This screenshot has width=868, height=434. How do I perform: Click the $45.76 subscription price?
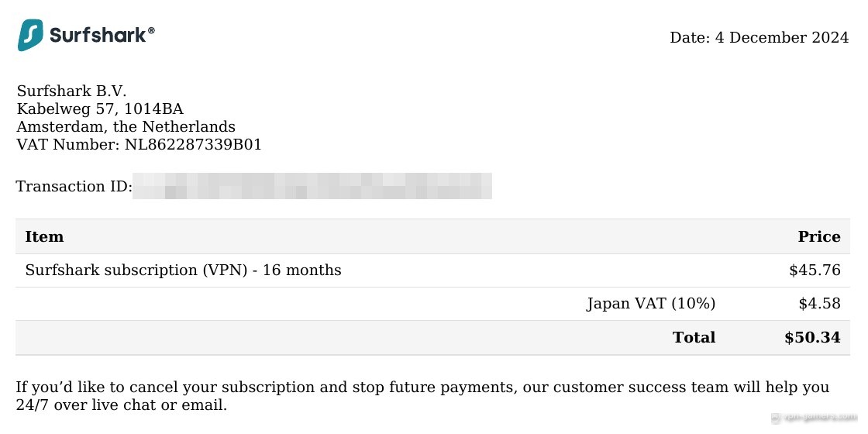click(x=815, y=270)
